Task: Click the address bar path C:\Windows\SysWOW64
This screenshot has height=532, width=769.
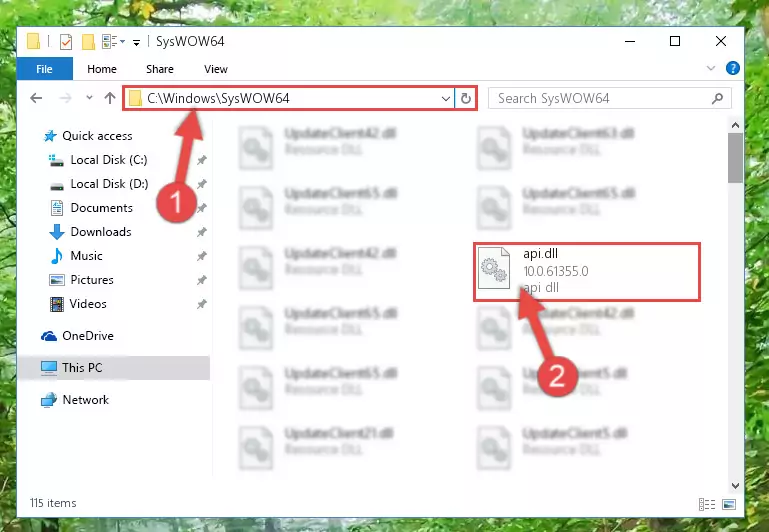Action: (x=218, y=98)
